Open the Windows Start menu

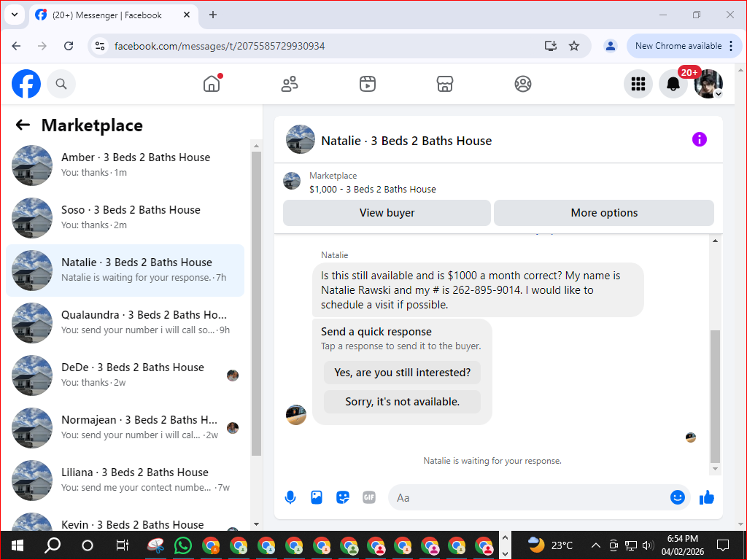pos(18,545)
